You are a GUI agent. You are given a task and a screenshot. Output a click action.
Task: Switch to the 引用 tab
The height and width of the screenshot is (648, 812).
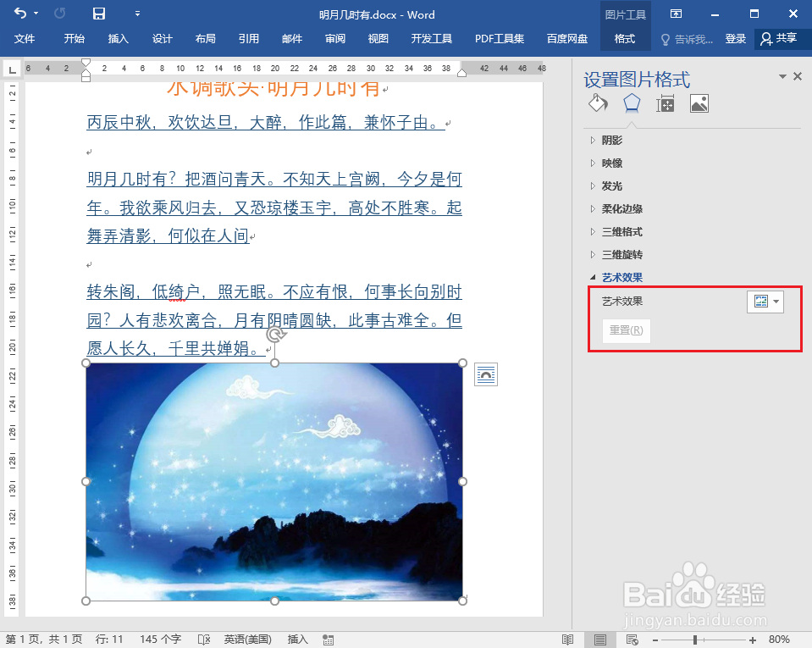249,39
